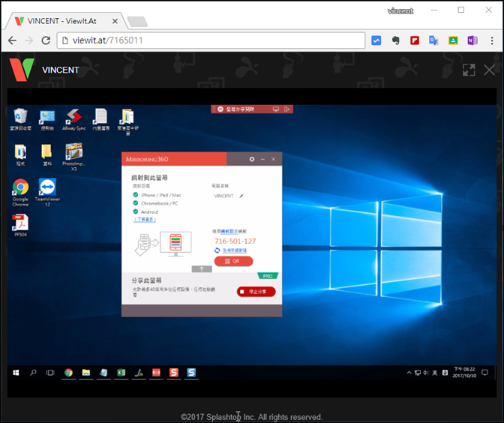
Task: Open the Google Chrome desktop shortcut
Action: [x=20, y=193]
